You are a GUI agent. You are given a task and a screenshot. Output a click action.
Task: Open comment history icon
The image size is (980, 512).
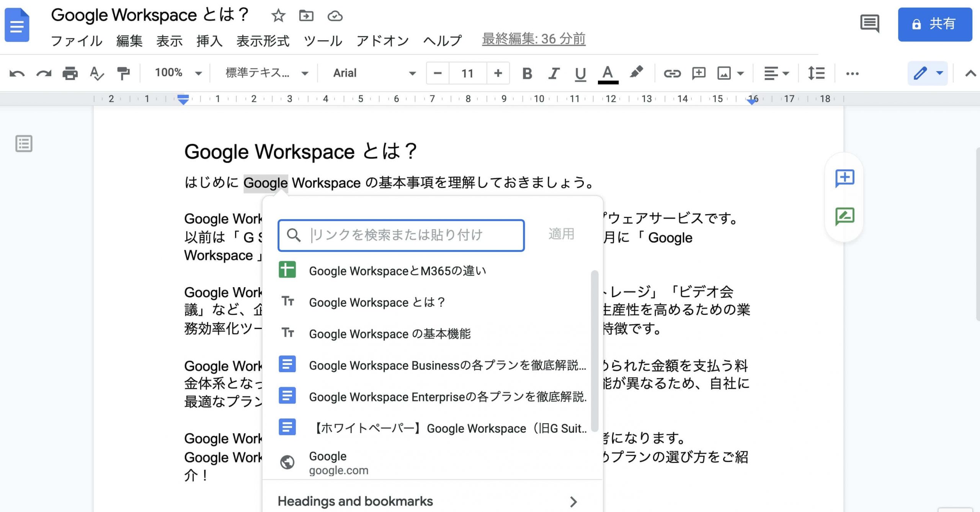869,24
